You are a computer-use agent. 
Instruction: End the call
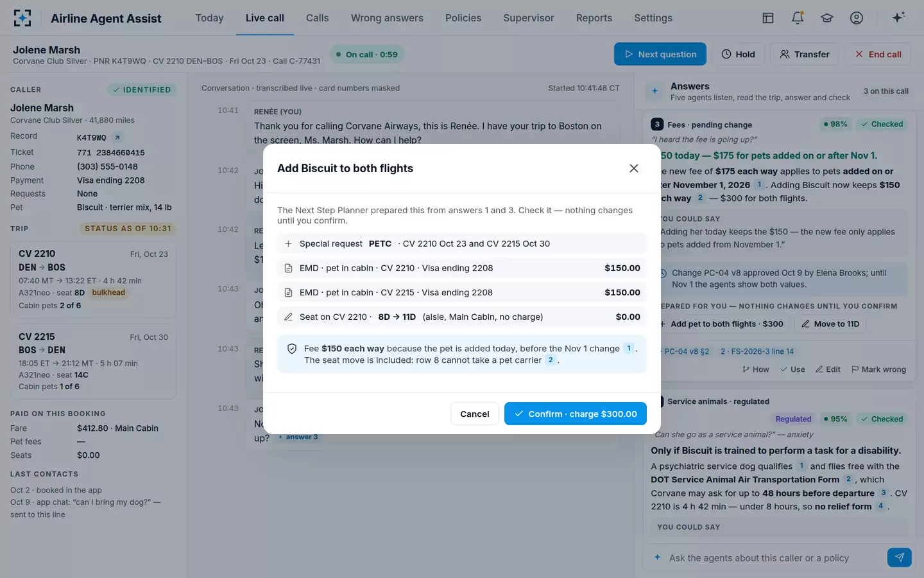click(x=878, y=54)
